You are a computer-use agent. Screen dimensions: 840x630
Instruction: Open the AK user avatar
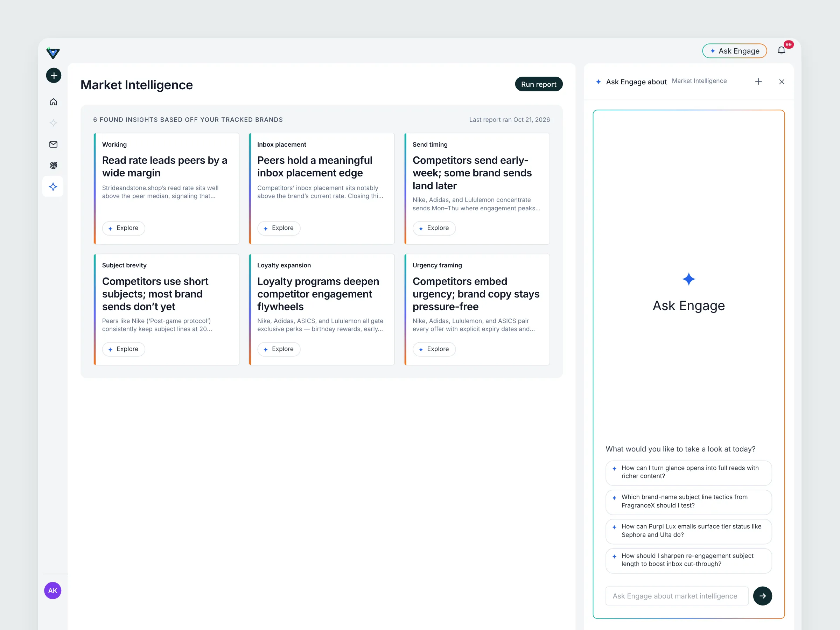click(x=53, y=590)
